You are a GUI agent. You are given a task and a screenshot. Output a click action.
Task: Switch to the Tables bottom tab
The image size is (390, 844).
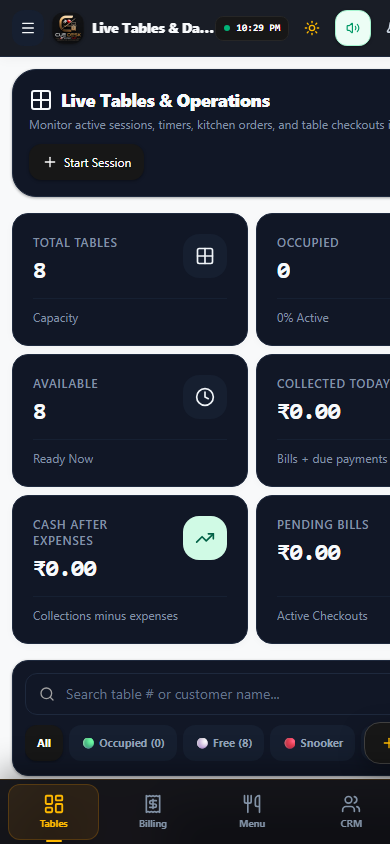54,811
